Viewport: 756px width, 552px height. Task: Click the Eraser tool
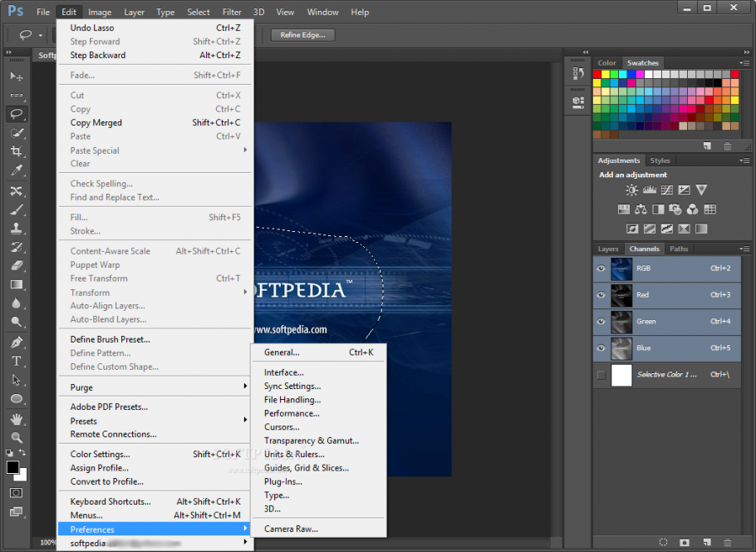point(16,266)
